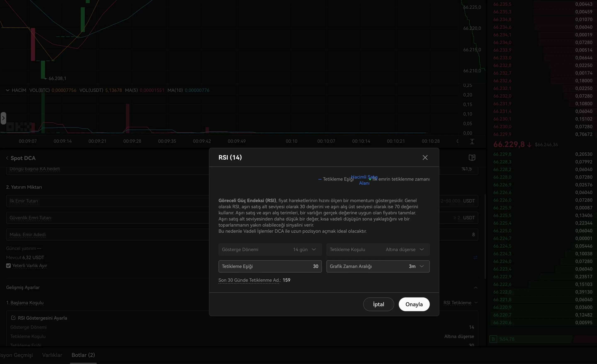Collapse the HACİM volume indicator
This screenshot has height=364, width=597.
pos(8,90)
